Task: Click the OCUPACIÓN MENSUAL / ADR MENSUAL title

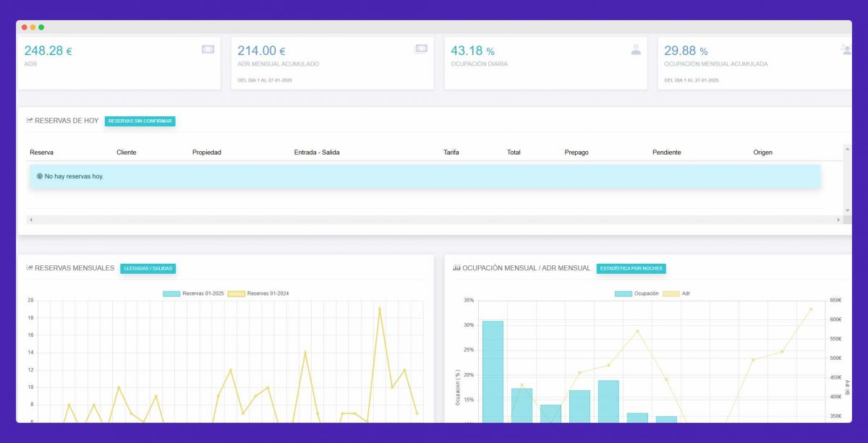Action: point(526,268)
